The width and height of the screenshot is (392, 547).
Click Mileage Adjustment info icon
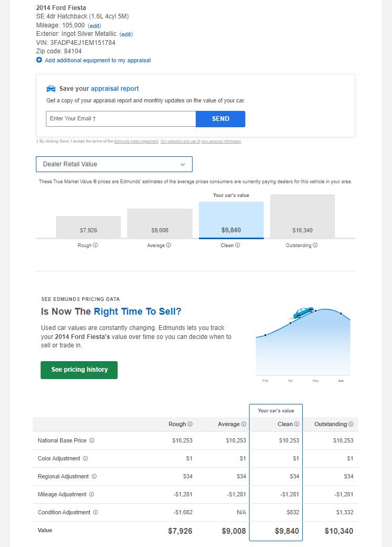(91, 494)
